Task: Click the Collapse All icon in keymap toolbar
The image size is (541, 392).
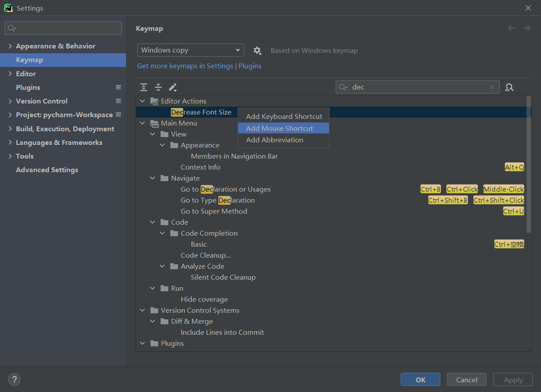Action: [158, 87]
